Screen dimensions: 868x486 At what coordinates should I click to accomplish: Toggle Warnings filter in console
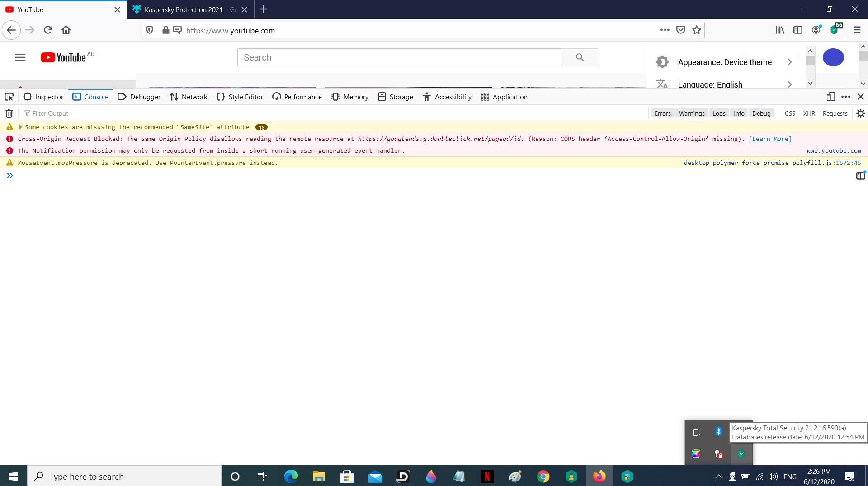692,113
